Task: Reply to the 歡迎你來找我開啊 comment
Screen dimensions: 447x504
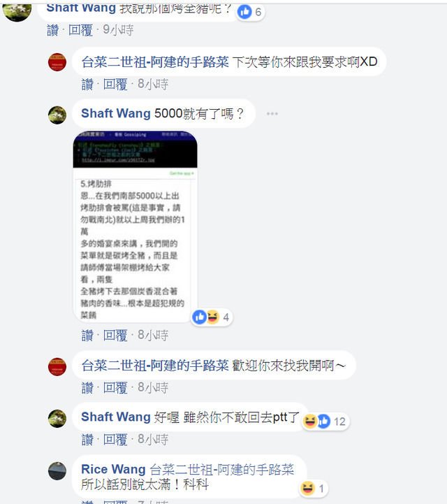Action: (x=115, y=388)
